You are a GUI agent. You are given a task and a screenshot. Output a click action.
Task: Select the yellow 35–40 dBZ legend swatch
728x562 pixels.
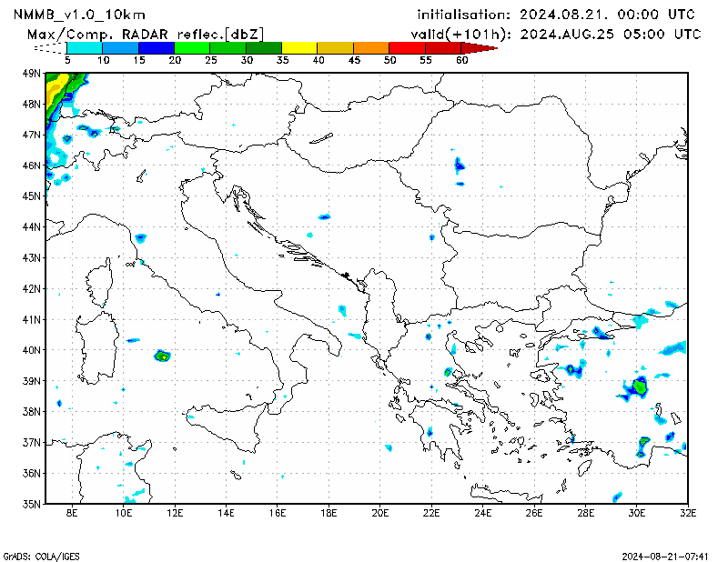[299, 47]
